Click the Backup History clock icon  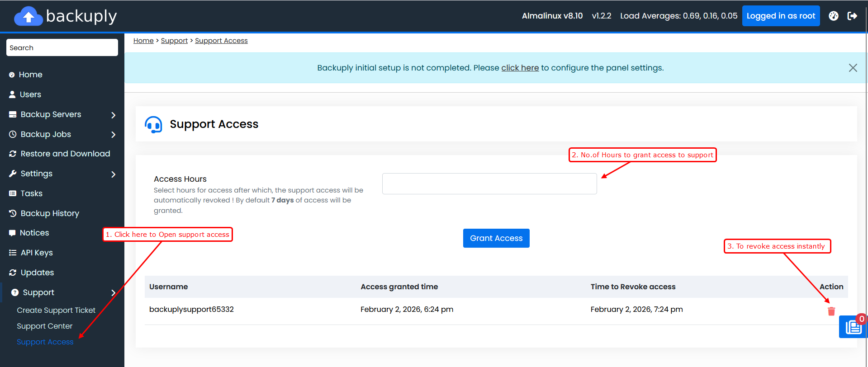[x=13, y=213]
